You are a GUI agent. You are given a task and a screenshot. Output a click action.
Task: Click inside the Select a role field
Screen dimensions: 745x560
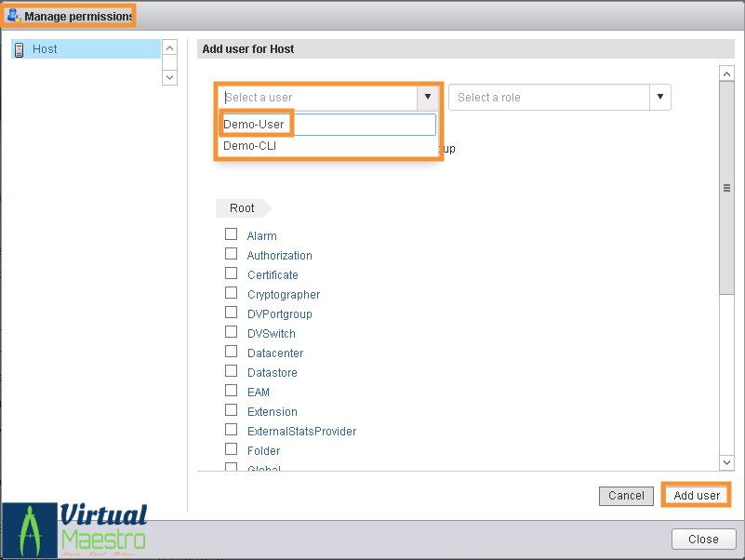point(549,97)
